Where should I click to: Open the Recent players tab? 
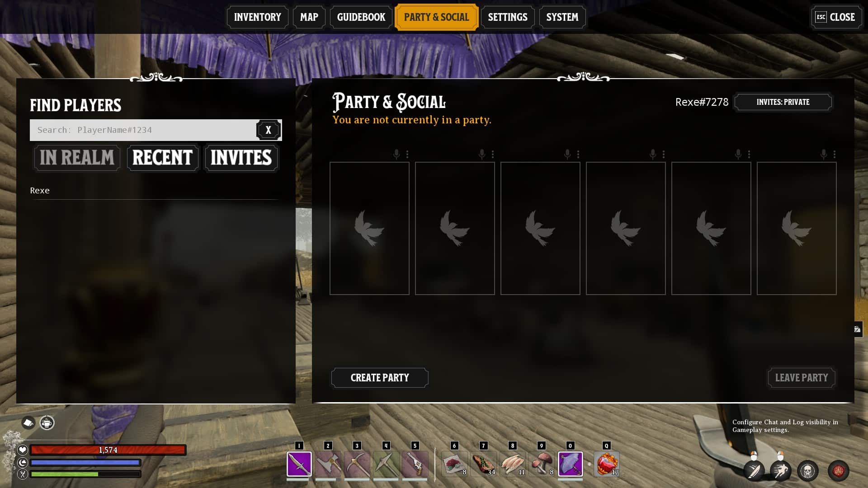pos(163,158)
